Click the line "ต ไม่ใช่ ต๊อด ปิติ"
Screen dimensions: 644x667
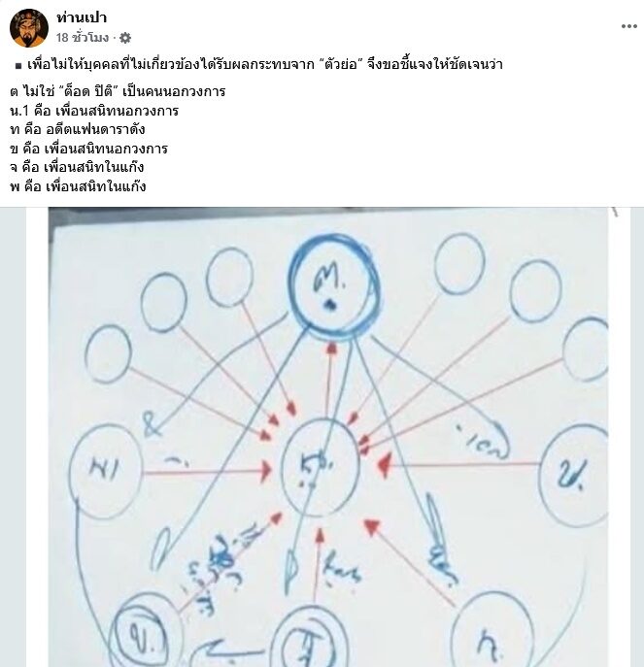(118, 91)
